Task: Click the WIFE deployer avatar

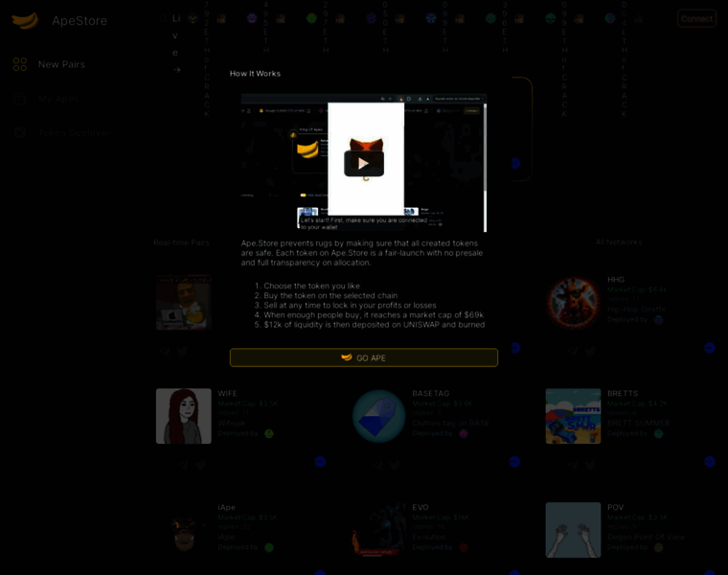Action: coord(269,433)
